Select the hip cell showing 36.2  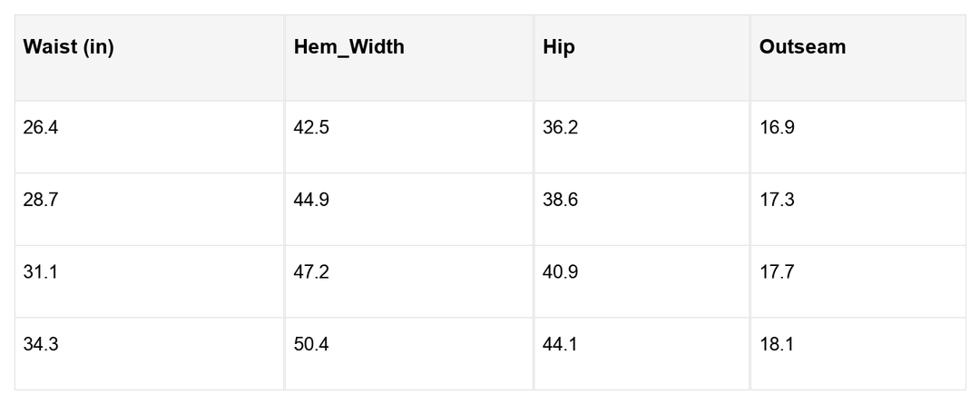(560, 128)
